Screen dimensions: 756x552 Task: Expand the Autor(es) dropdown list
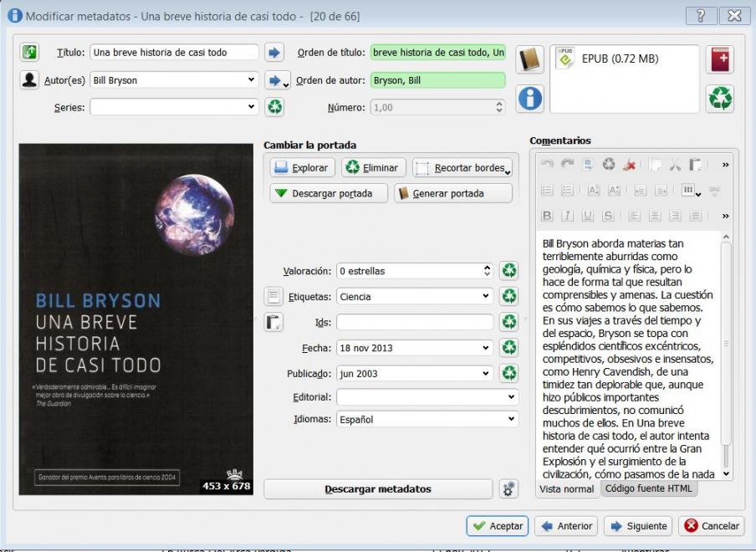click(252, 80)
